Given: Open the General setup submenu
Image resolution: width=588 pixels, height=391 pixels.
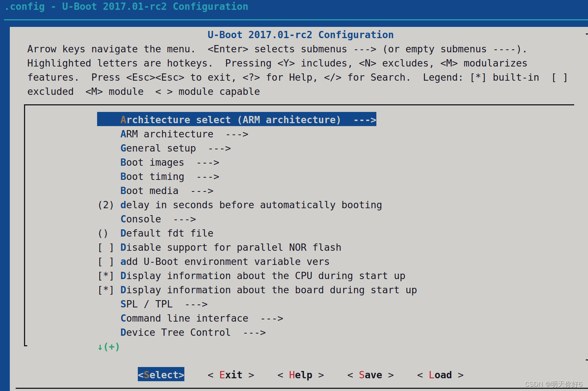Looking at the screenshot, I should pyautogui.click(x=176, y=148).
